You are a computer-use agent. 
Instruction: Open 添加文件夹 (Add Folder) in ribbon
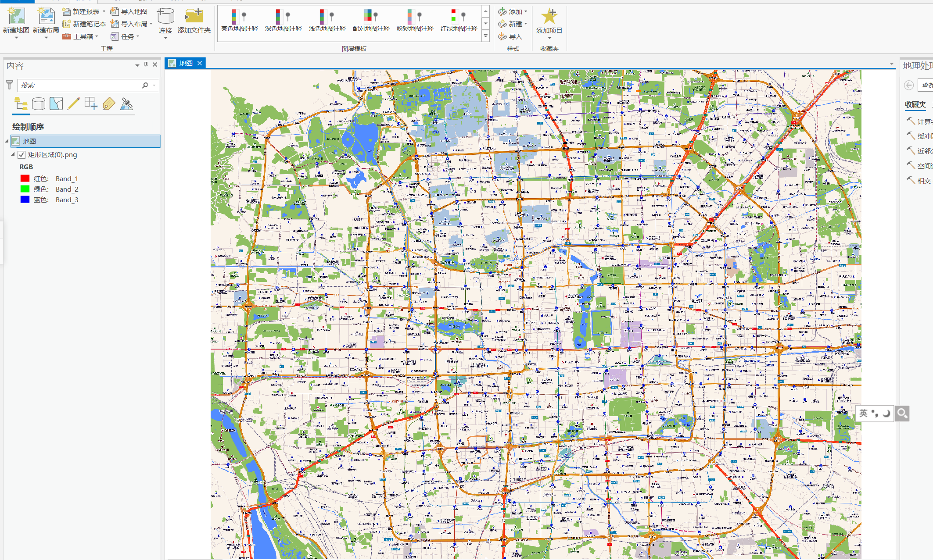[194, 16]
